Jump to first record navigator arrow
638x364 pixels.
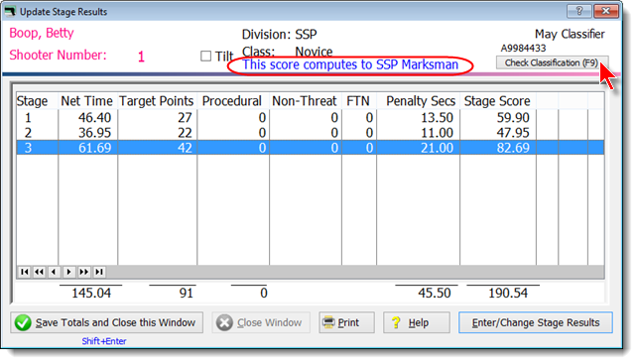[x=25, y=272]
